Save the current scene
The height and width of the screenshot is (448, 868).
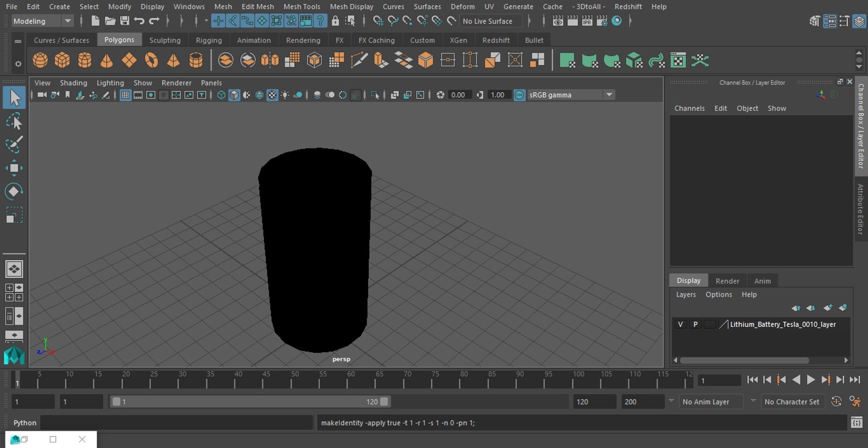tap(125, 21)
